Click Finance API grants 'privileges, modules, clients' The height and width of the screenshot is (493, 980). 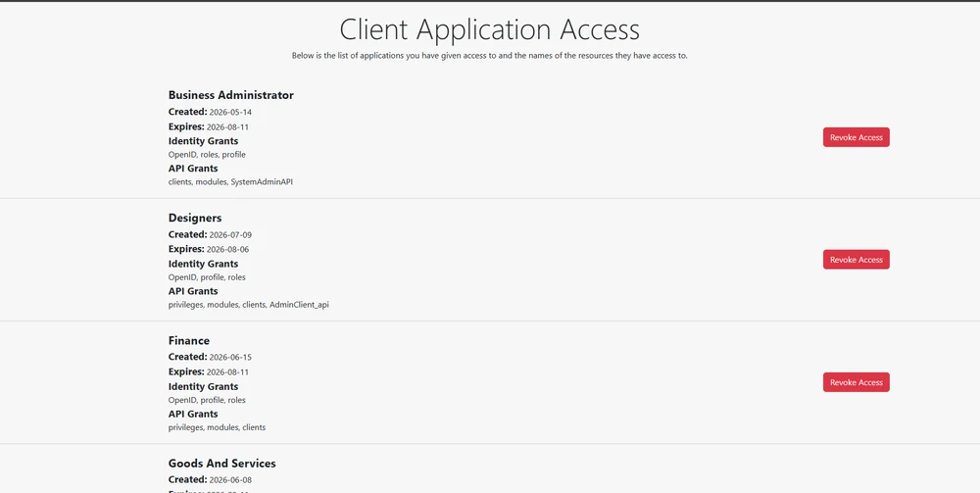coord(217,427)
